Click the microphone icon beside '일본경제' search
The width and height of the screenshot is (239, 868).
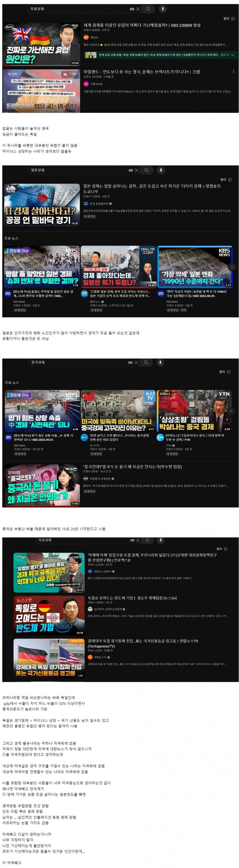click(161, 170)
